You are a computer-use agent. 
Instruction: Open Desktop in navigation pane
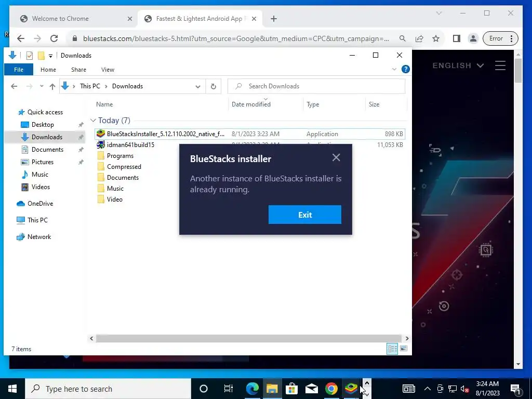click(x=43, y=125)
